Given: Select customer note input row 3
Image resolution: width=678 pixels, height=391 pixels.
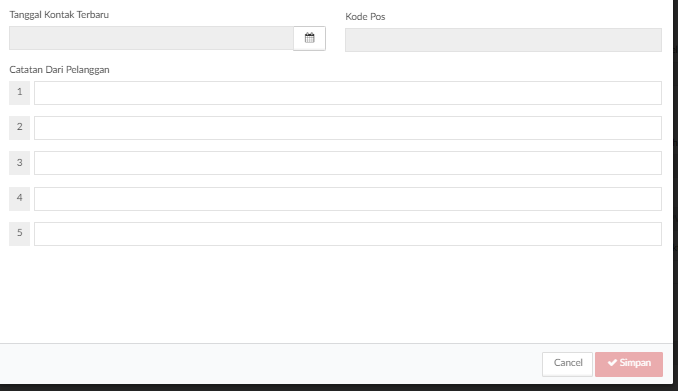Looking at the screenshot, I should pos(348,163).
